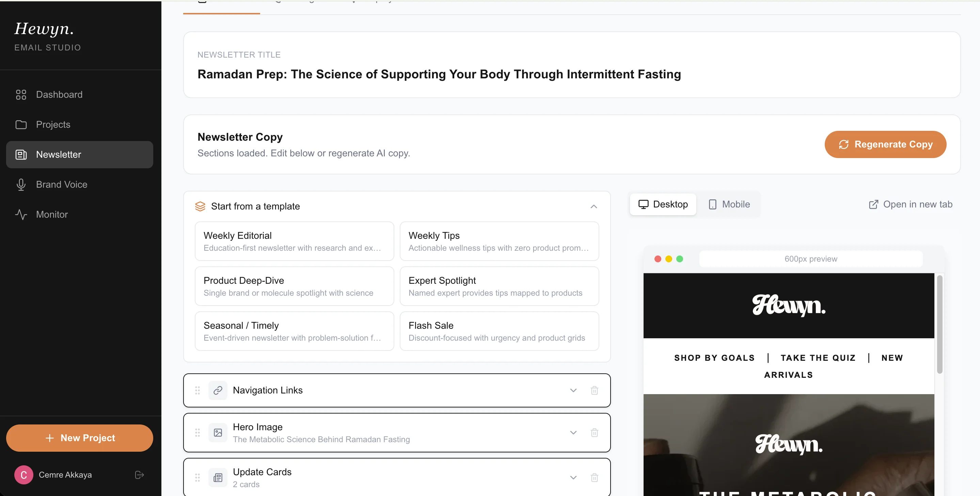The image size is (980, 496).
Task: Open the Dashboard grid icon in sidebar
Action: tap(21, 94)
